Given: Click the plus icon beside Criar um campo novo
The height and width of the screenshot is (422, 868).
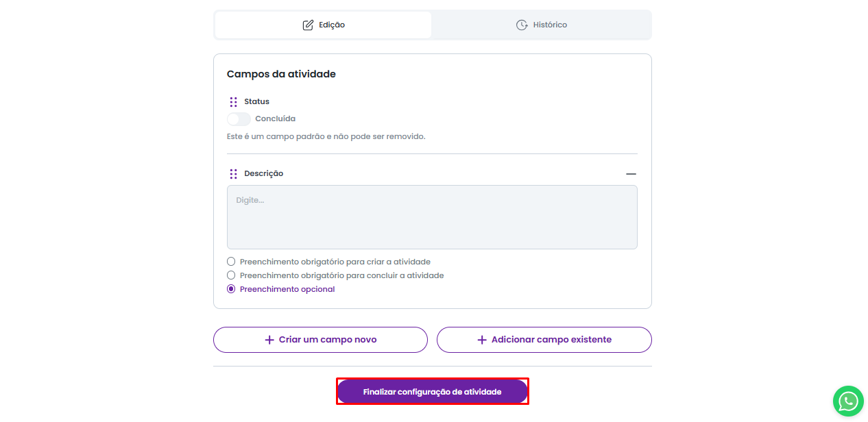Looking at the screenshot, I should [x=269, y=340].
